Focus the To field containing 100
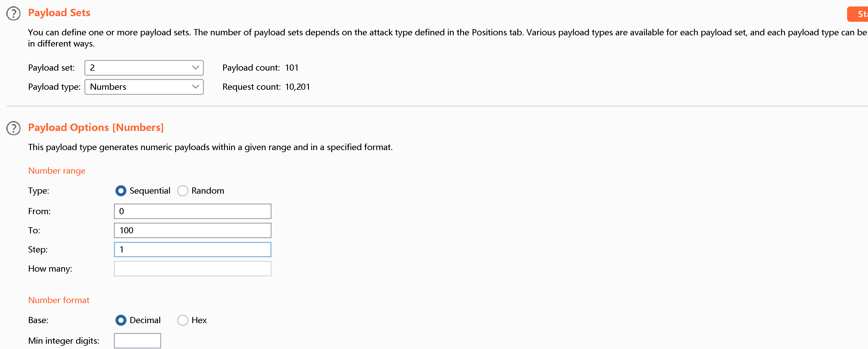This screenshot has height=349, width=868. coord(192,230)
